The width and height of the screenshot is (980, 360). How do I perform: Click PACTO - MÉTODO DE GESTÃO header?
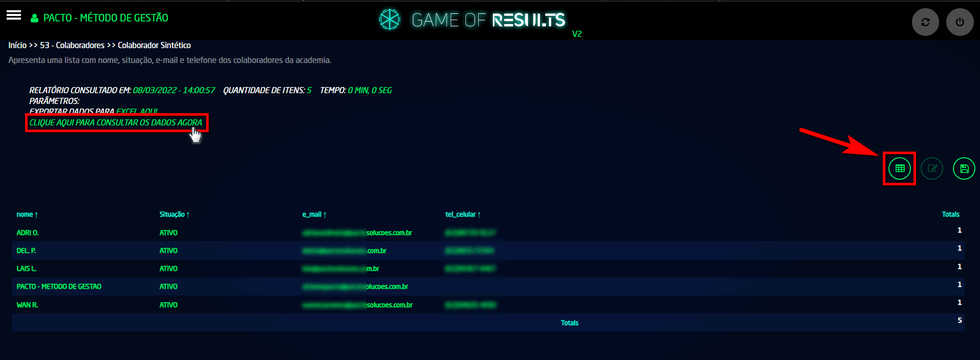(106, 18)
